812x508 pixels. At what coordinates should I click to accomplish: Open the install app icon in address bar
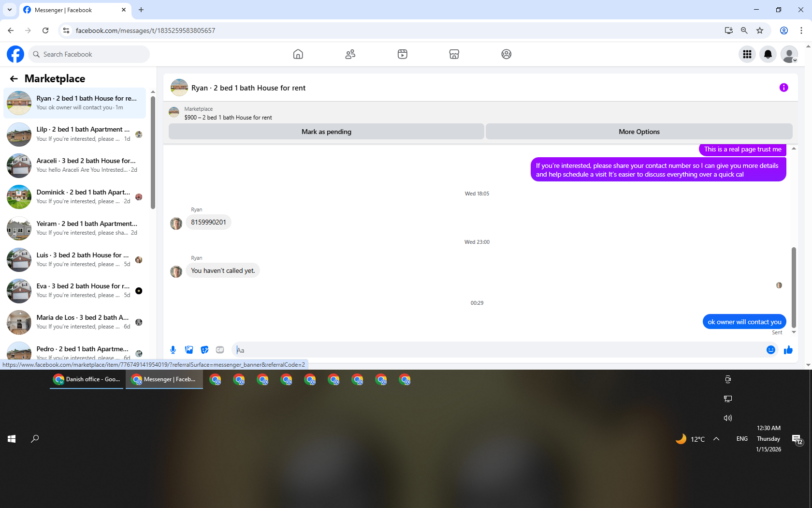point(729,30)
